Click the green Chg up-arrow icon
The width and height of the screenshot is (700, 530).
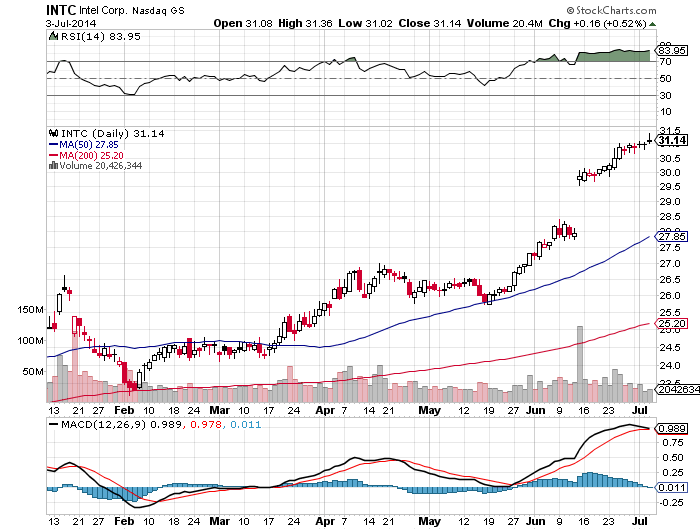pos(652,24)
